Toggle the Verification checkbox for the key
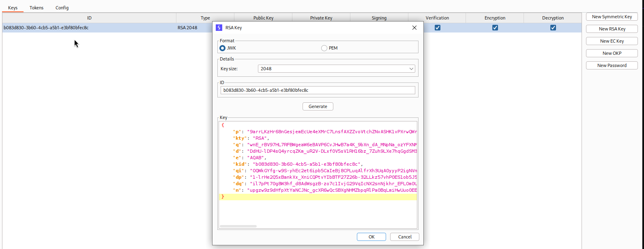The image size is (644, 249). [x=437, y=28]
